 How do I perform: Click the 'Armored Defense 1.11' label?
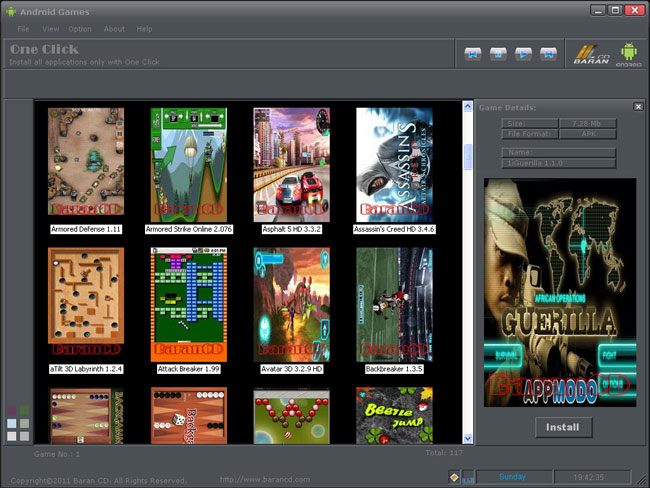point(86,229)
